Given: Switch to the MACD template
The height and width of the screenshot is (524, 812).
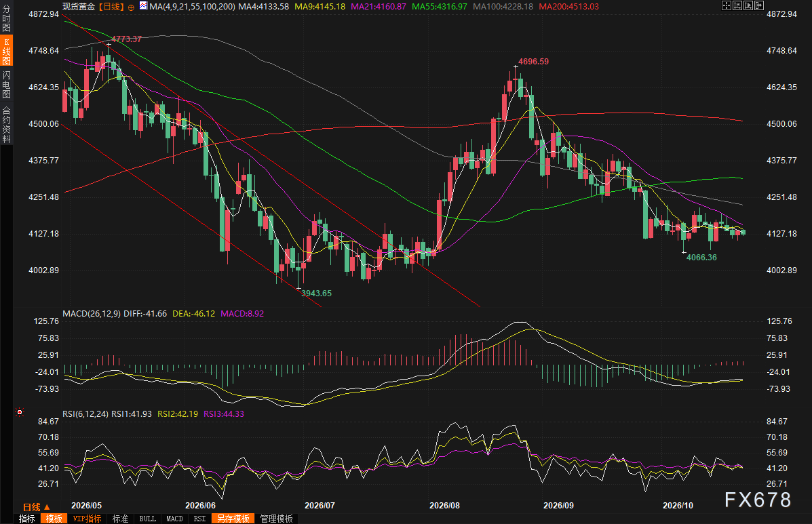Looking at the screenshot, I should 174,519.
